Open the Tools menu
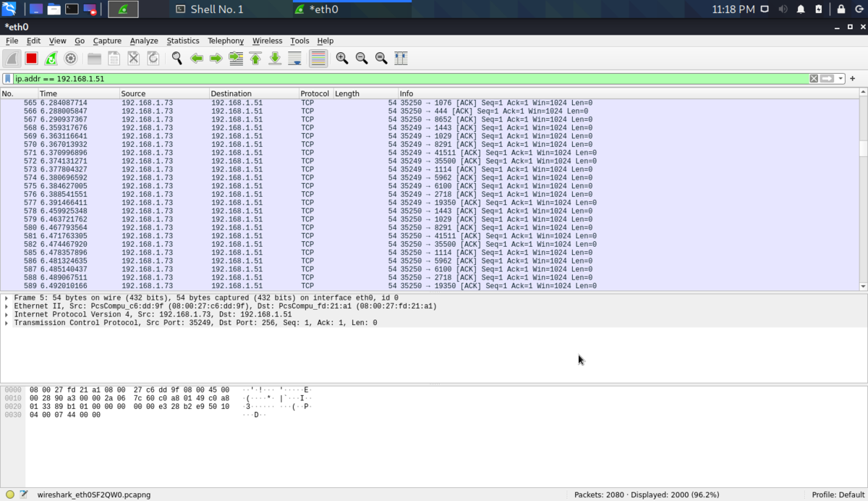This screenshot has width=868, height=501. point(299,41)
